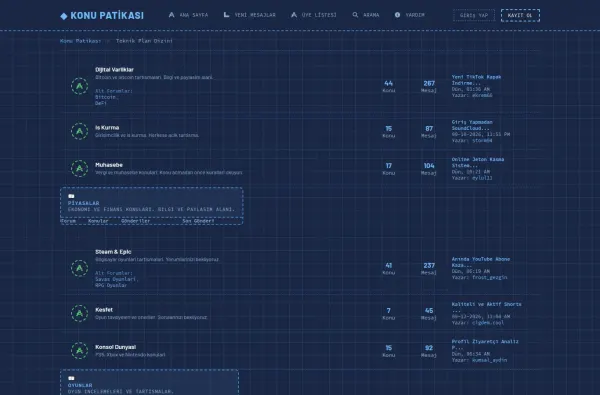Screen dimensions: 600x395
Task: Click the 'Konular' column header
Action: [x=98, y=221]
